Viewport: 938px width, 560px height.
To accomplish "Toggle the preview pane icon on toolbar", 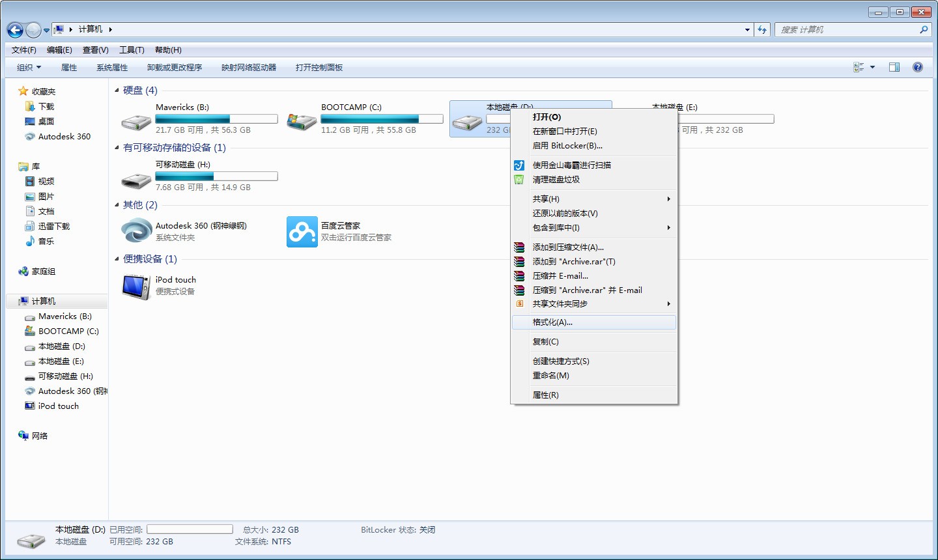I will pyautogui.click(x=894, y=66).
